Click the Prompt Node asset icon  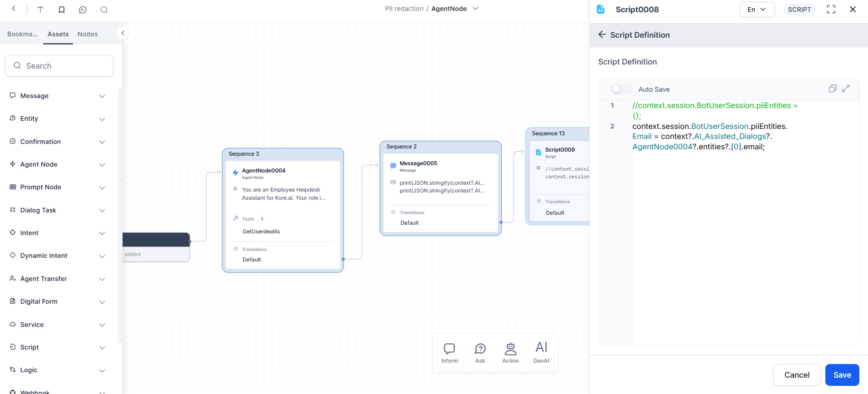pos(13,187)
